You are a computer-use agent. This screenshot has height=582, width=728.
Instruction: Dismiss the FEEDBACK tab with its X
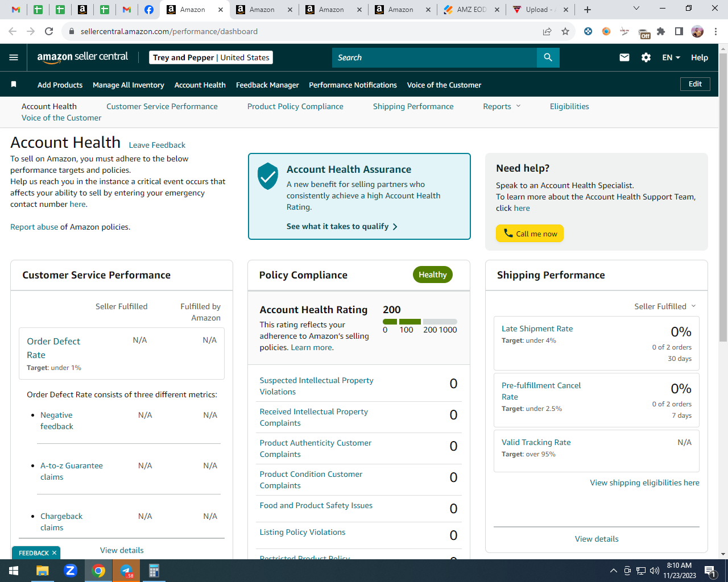54,553
